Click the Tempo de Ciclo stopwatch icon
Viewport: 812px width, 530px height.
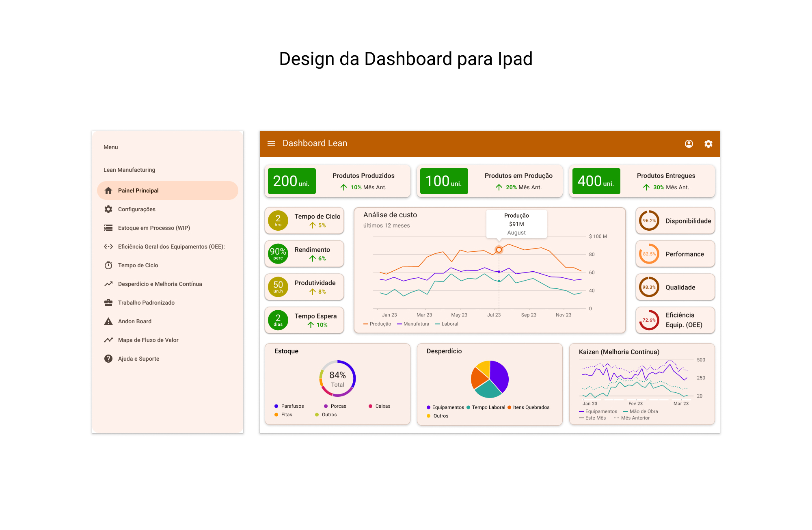coord(108,265)
